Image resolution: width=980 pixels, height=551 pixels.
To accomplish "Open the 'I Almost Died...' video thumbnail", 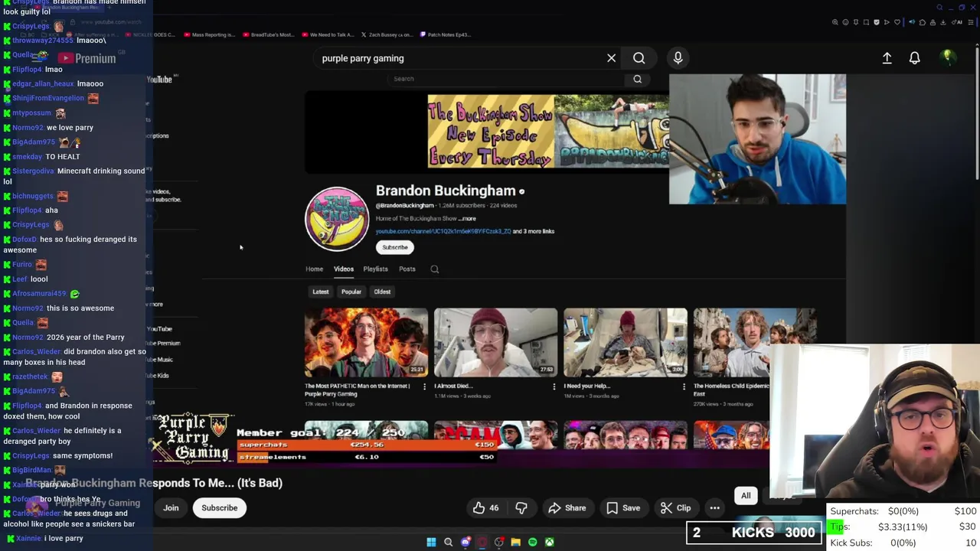I will tap(495, 342).
